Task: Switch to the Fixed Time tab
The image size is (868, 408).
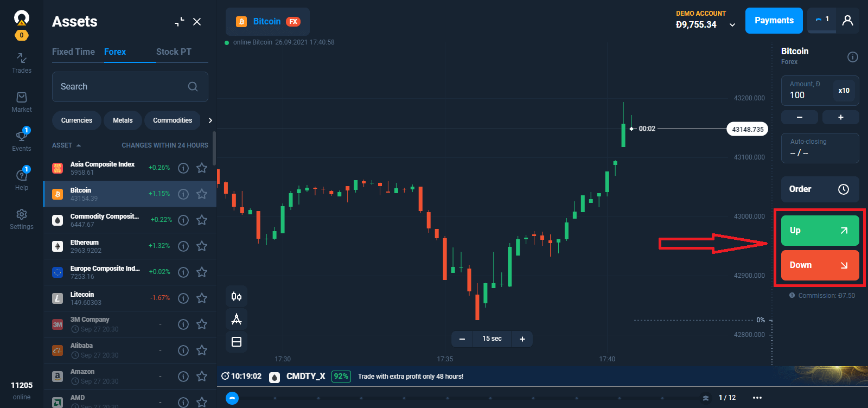Action: point(73,52)
